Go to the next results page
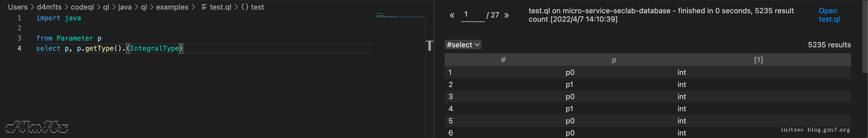The height and width of the screenshot is (138, 868). 506,15
